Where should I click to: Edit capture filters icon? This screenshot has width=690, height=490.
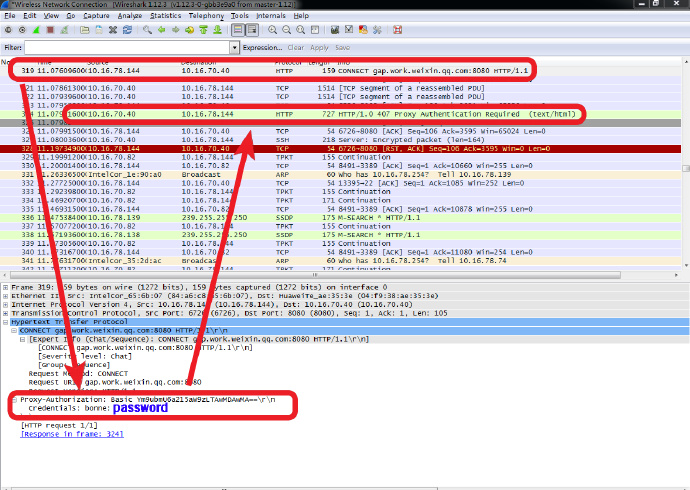coord(335,30)
